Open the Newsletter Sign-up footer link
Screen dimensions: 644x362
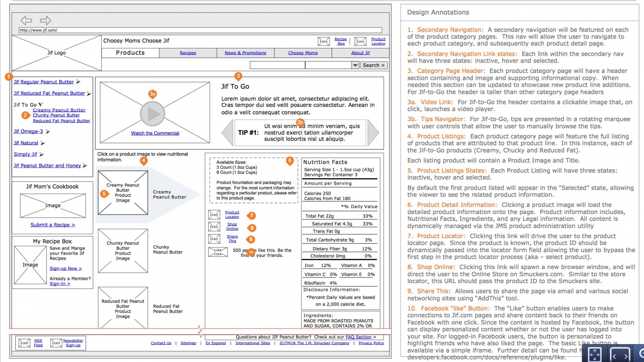pyautogui.click(x=73, y=343)
